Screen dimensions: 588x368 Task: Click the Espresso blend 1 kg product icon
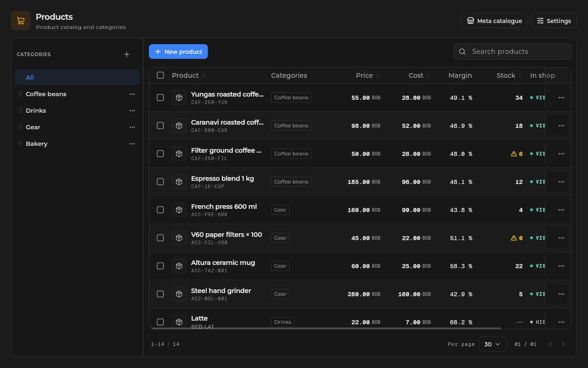click(x=179, y=182)
